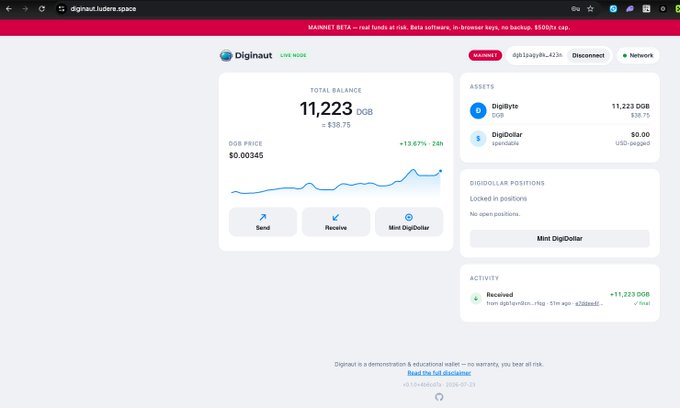Open the blue circular browser extension
Image resolution: width=680 pixels, height=408 pixels.
[x=613, y=9]
